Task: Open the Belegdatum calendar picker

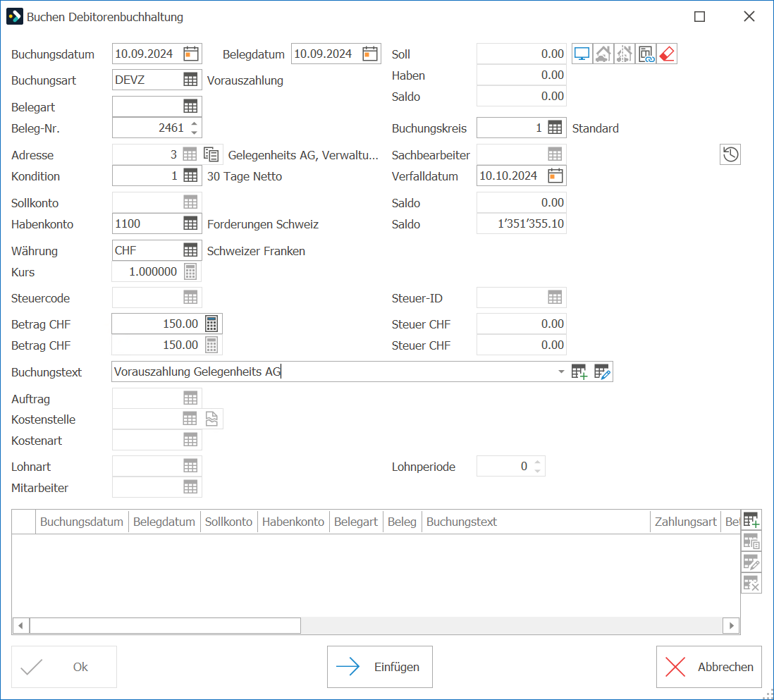Action: tap(369, 54)
